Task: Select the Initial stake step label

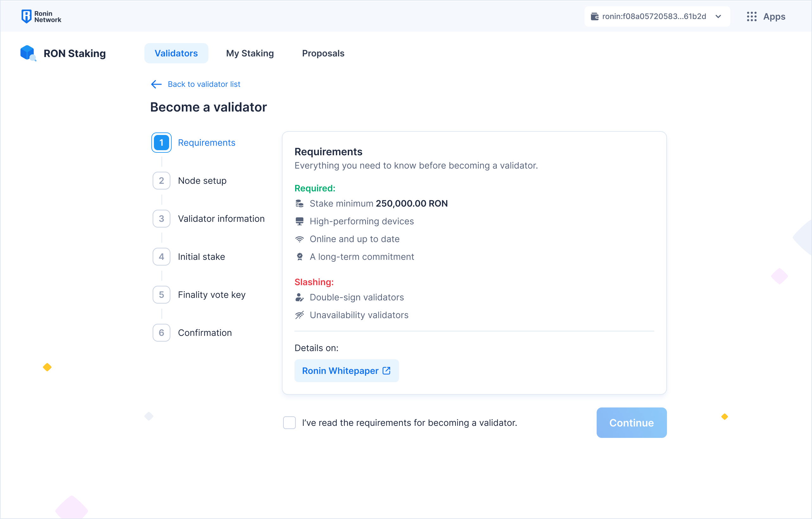Action: pos(201,256)
